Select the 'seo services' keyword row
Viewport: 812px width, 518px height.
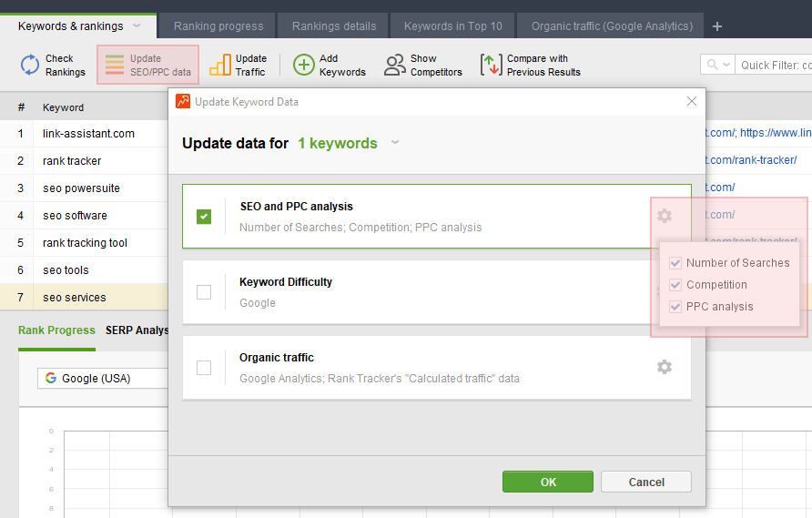(84, 298)
